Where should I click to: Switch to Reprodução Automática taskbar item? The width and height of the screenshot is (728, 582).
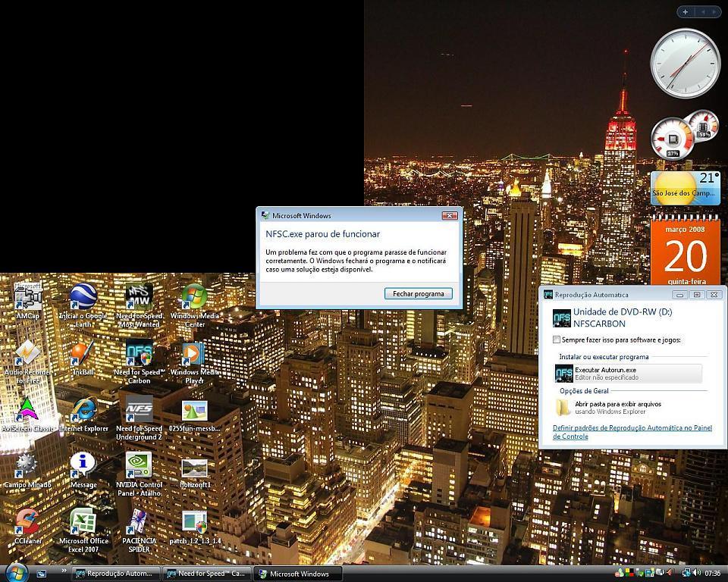point(116,574)
